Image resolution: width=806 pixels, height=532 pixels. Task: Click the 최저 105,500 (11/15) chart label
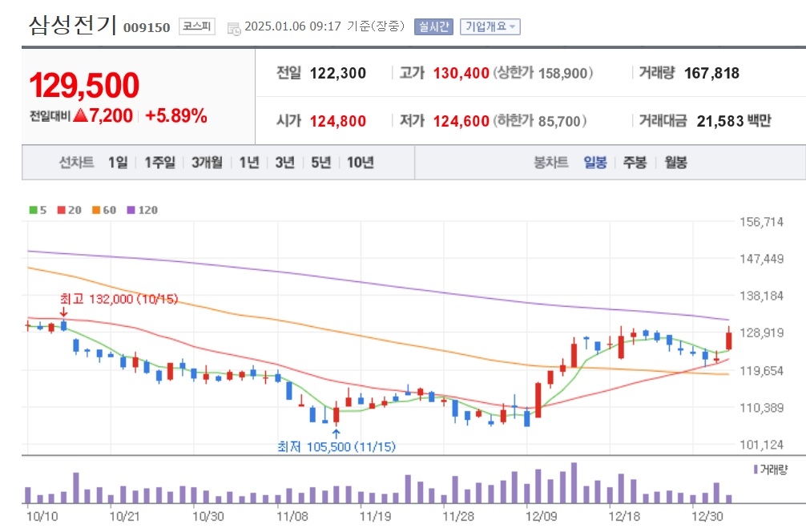(x=337, y=447)
